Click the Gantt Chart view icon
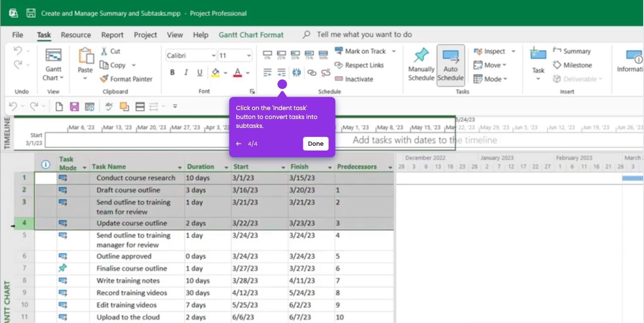Screen dimensions: 644x323 (54, 56)
